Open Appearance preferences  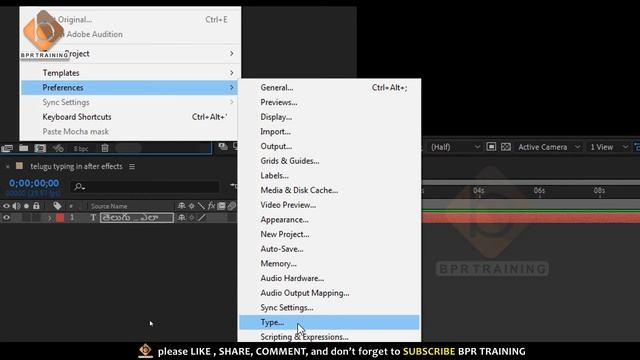pos(329,220)
